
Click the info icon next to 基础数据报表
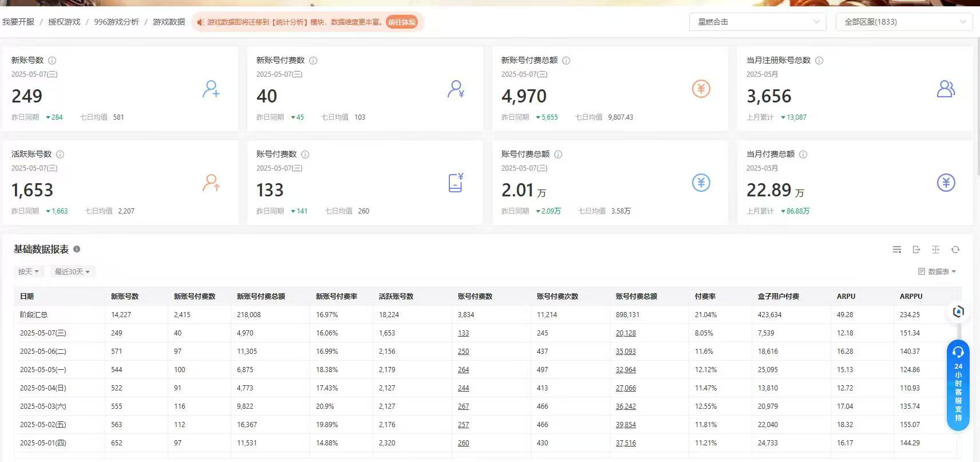(77, 249)
